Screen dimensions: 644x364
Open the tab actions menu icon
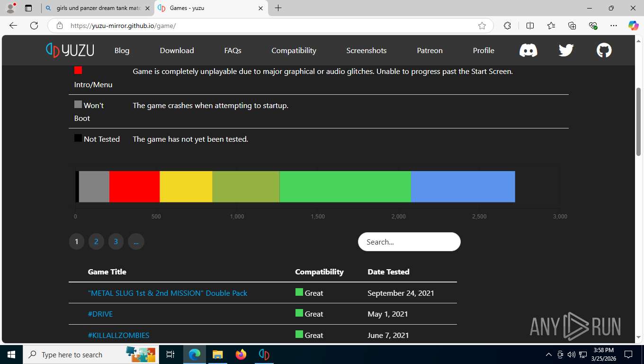(28, 8)
